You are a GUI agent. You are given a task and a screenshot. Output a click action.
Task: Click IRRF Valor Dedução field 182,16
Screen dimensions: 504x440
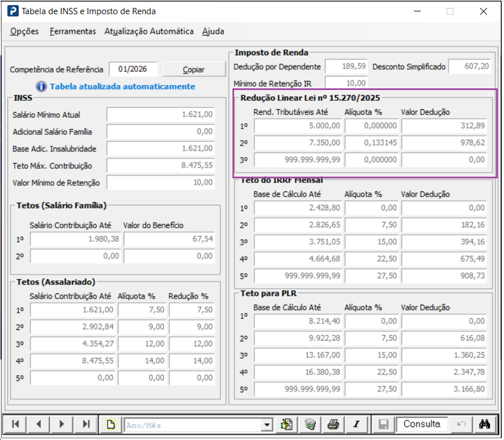pos(444,225)
